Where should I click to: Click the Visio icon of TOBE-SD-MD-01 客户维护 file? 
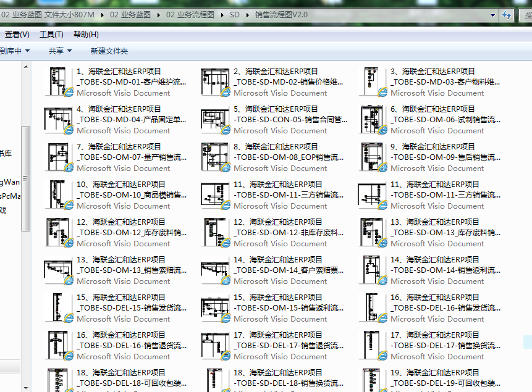(59, 81)
